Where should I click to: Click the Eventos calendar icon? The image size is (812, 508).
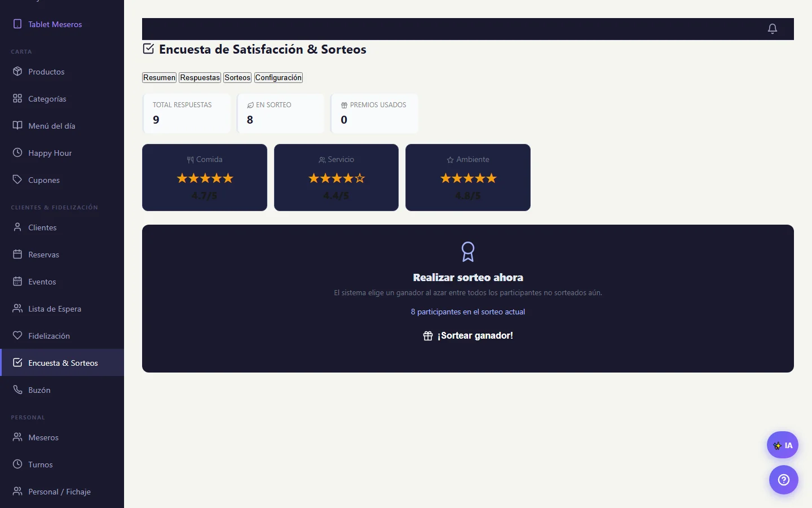click(17, 281)
